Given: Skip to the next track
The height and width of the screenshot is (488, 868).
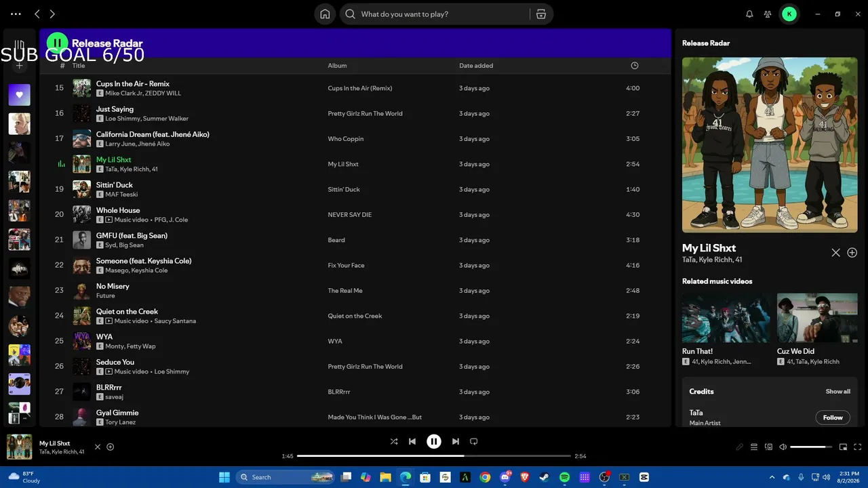Looking at the screenshot, I should (x=456, y=441).
